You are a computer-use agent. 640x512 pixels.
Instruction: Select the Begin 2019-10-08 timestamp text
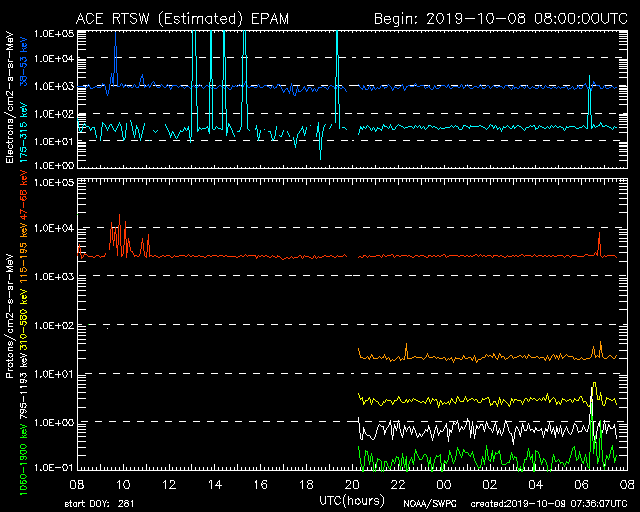click(x=500, y=18)
